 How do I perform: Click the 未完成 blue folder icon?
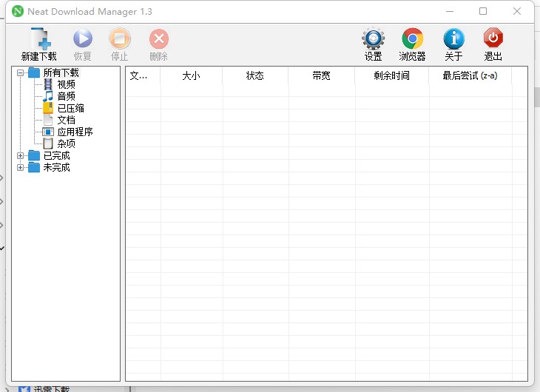pos(34,167)
